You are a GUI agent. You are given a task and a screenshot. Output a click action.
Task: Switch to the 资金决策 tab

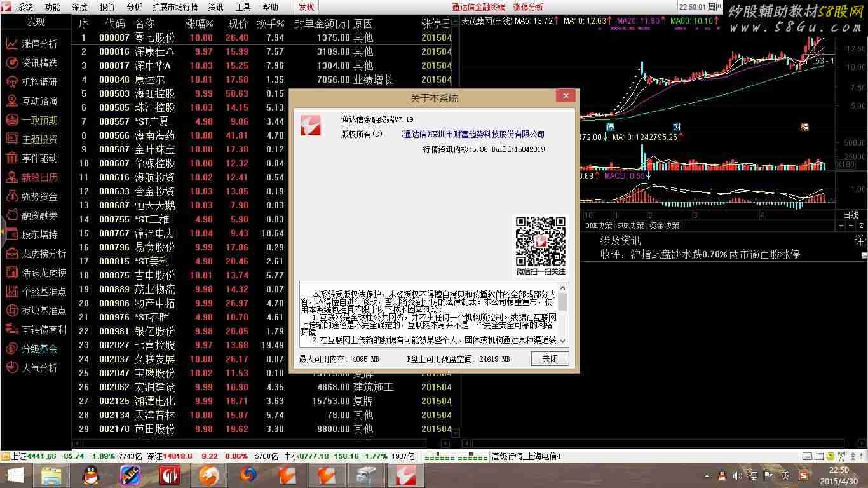(x=664, y=226)
